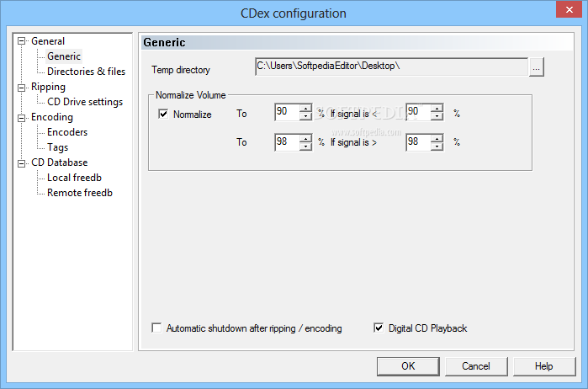Open the Tags settings page

coord(57,147)
